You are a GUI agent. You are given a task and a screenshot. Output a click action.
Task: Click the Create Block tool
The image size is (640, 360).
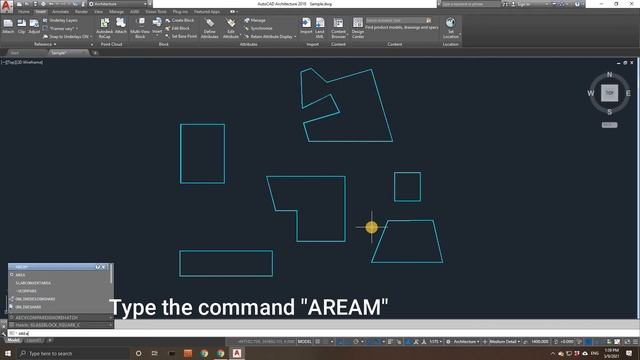click(180, 20)
